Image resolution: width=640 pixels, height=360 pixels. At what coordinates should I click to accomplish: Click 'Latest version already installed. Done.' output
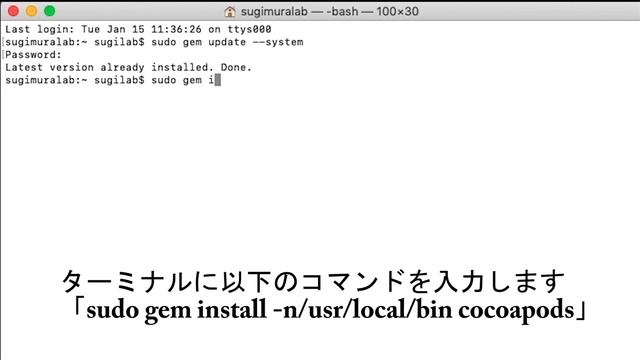tap(129, 67)
